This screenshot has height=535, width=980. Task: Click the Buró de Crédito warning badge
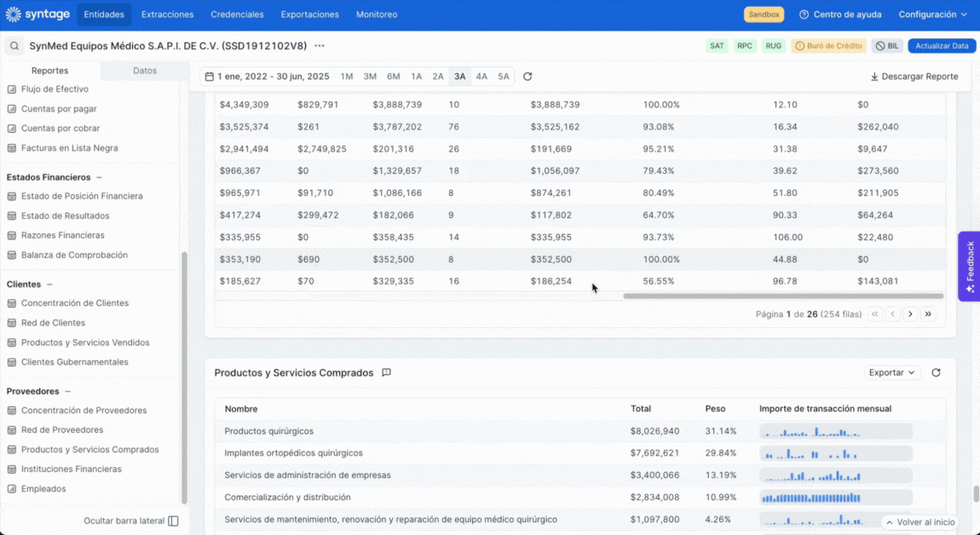(829, 46)
